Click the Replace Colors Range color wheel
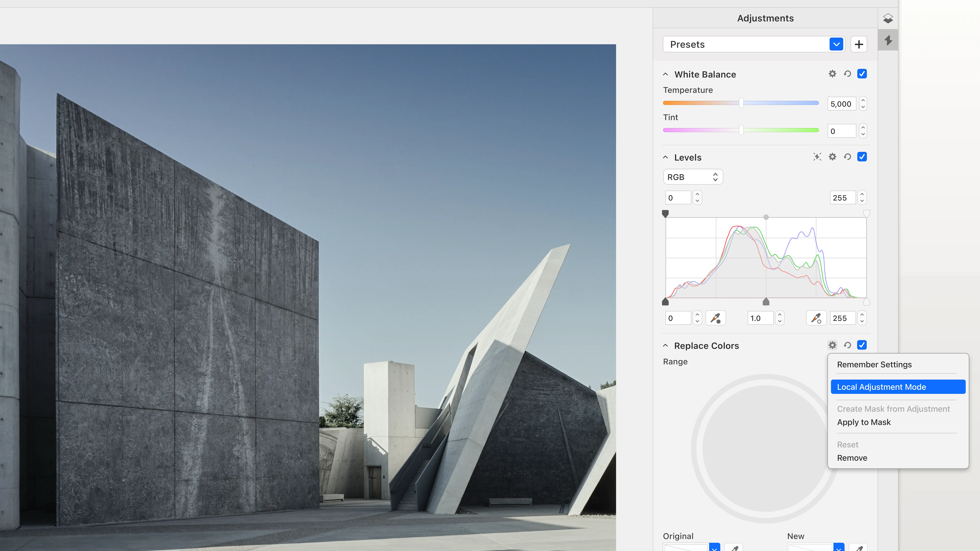This screenshot has width=980, height=551. pyautogui.click(x=765, y=449)
